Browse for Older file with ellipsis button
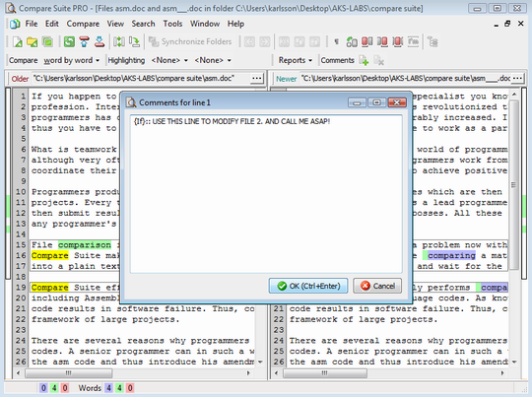This screenshot has width=532, height=397. tap(257, 79)
